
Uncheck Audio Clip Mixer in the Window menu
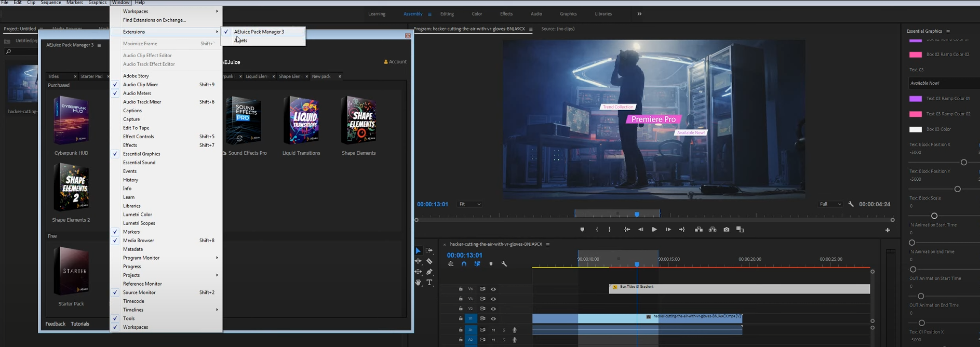[140, 85]
